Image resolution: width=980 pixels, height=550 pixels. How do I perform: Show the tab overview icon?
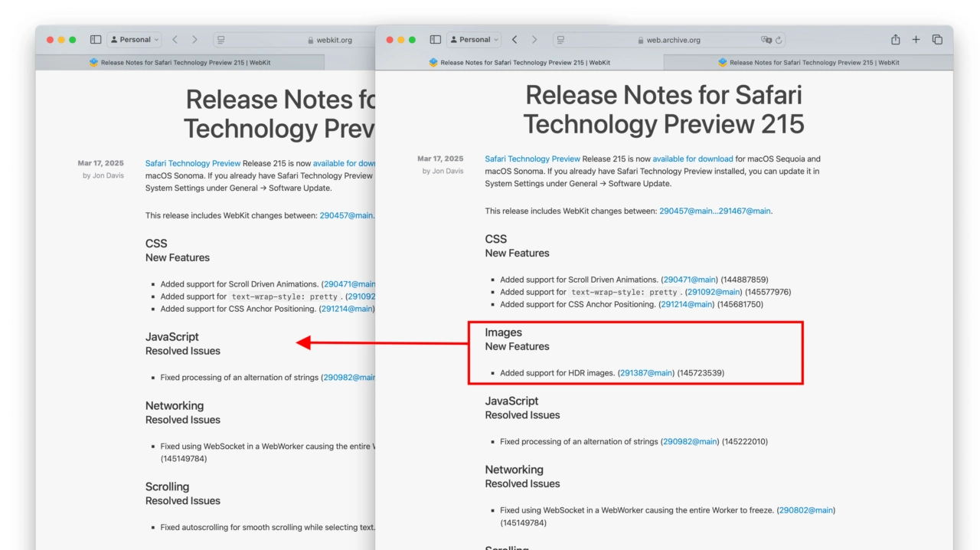[937, 40]
